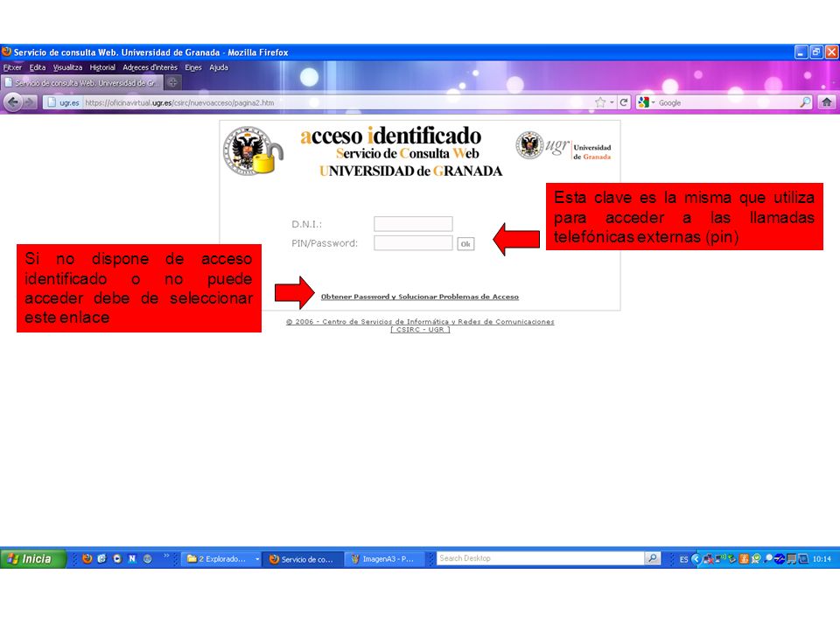Open the Visualitza menu

[x=67, y=67]
